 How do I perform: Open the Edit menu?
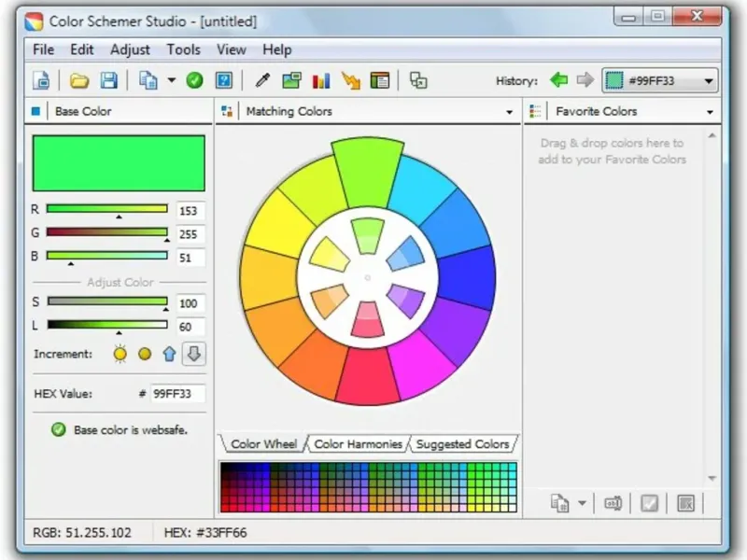pyautogui.click(x=82, y=49)
